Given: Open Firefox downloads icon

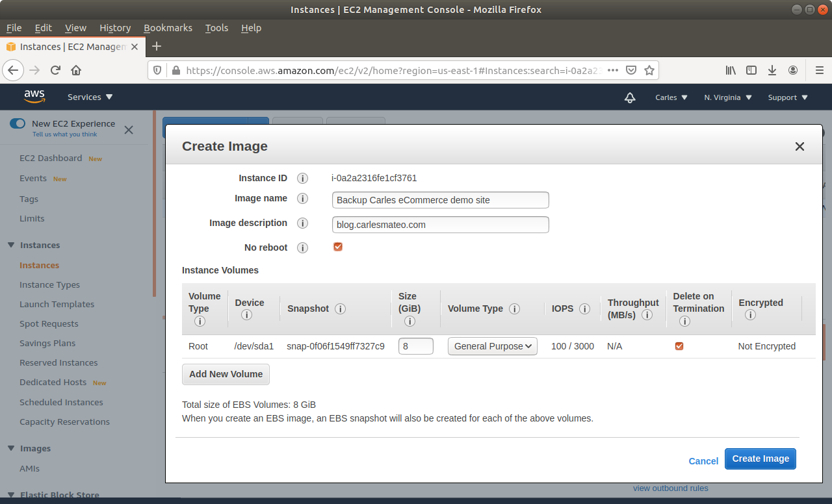Looking at the screenshot, I should coord(772,70).
